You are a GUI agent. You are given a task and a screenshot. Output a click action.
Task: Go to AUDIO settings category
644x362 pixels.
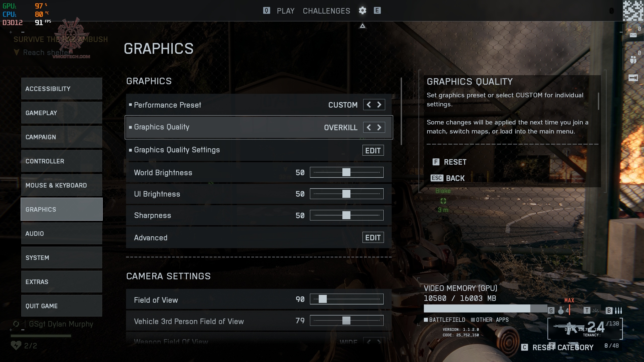pos(62,233)
